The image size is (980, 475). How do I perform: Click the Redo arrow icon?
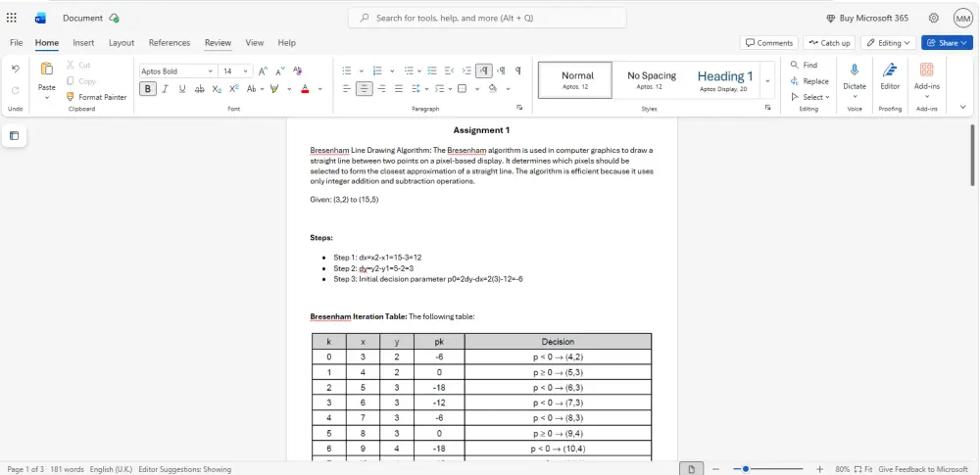[16, 90]
